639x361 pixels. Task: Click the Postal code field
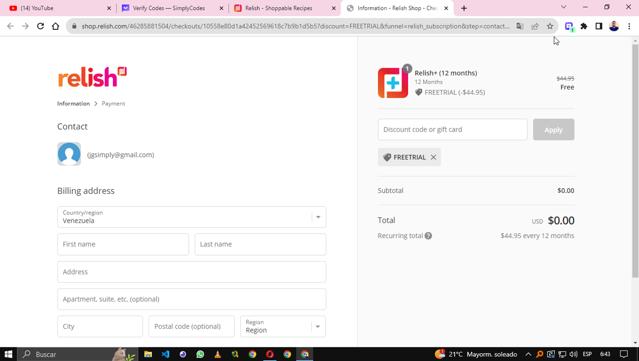coord(192,326)
